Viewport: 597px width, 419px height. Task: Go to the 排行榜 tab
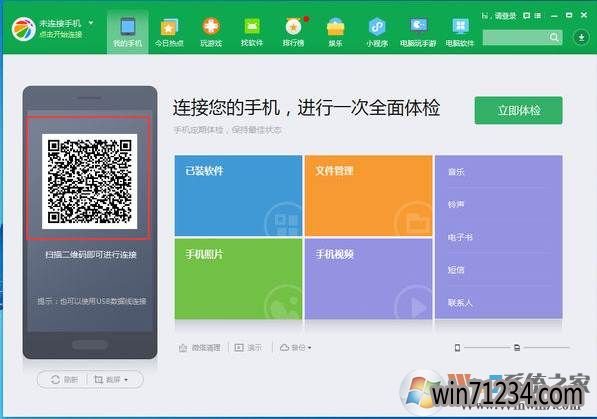click(294, 33)
